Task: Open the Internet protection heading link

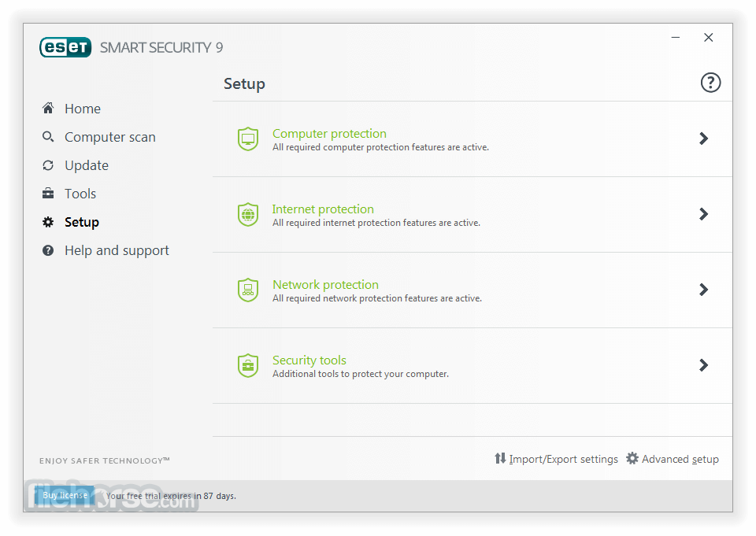Action: click(x=323, y=209)
